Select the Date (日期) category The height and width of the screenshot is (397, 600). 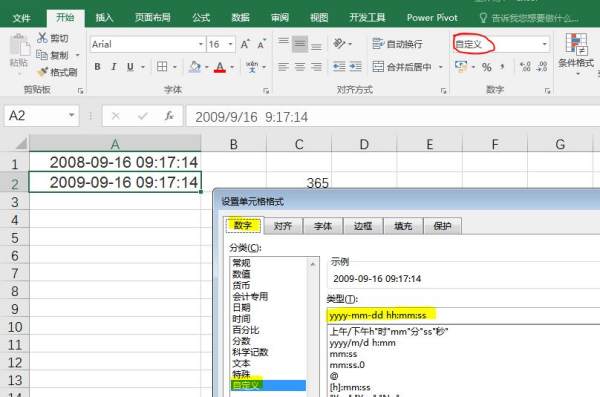[x=241, y=307]
